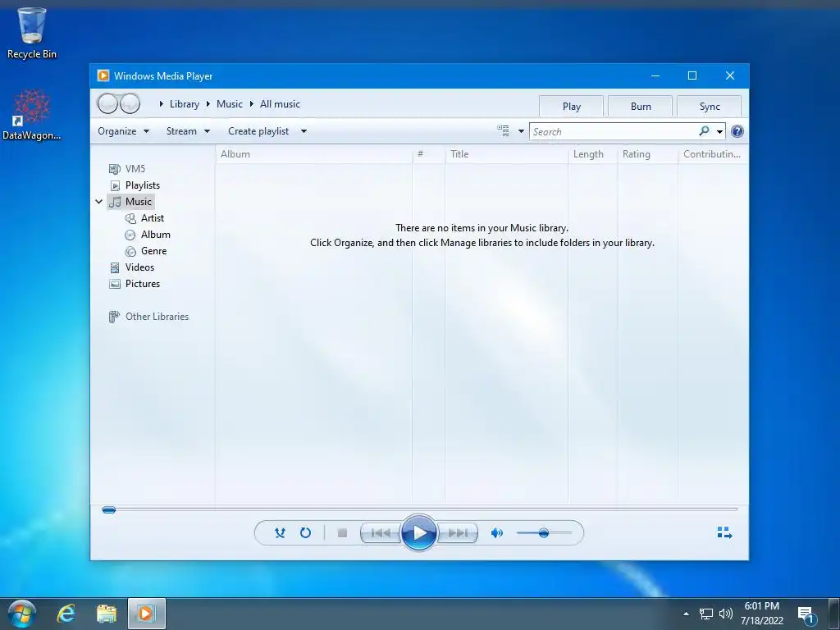Select Pictures in the navigation pane

pos(135,284)
